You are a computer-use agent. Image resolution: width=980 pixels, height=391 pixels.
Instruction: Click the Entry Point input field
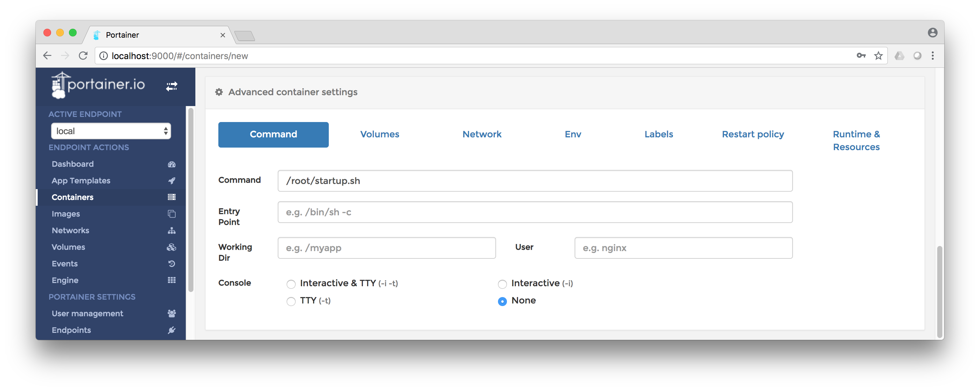(x=535, y=212)
